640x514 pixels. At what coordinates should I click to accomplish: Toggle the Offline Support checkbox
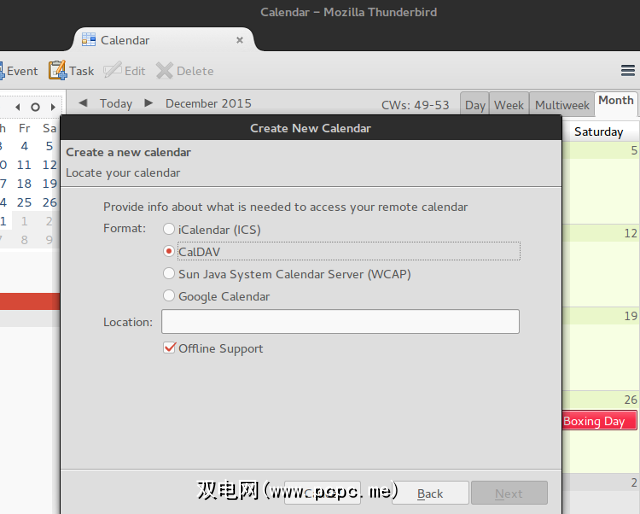(x=169, y=348)
